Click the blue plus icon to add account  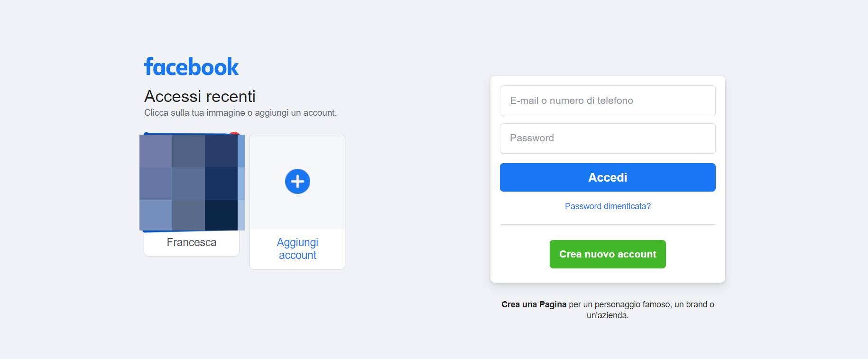pyautogui.click(x=297, y=181)
